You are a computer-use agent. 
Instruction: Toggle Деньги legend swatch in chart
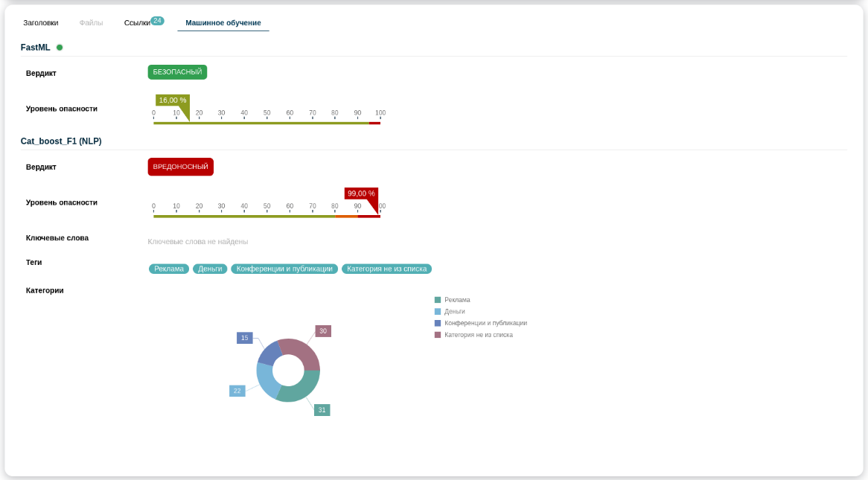point(438,312)
